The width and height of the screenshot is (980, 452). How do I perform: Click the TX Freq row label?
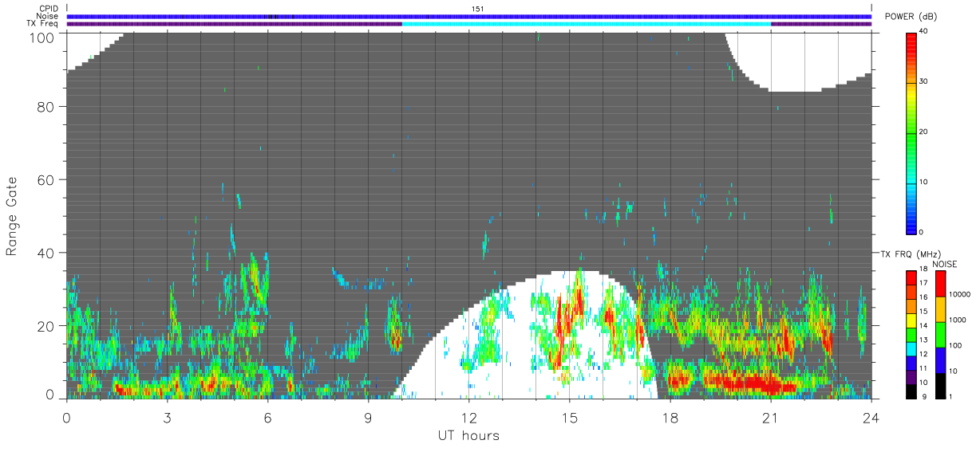coord(43,24)
